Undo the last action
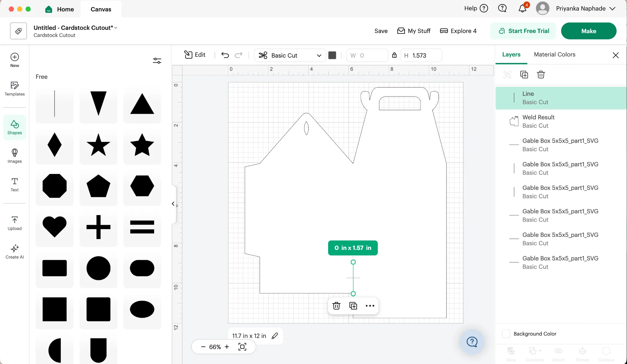The image size is (627, 364). click(225, 55)
